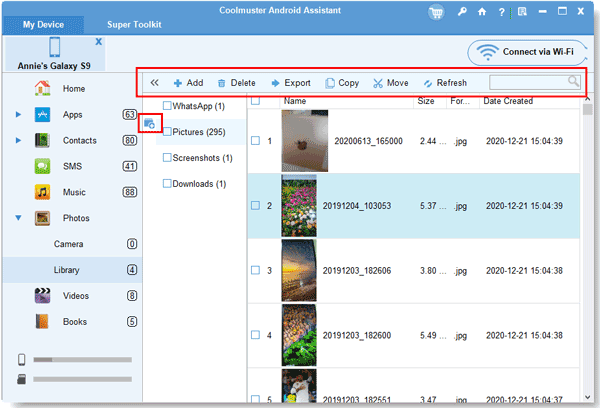Open Music in the sidebar
Image resolution: width=600 pixels, height=408 pixels.
tap(74, 193)
